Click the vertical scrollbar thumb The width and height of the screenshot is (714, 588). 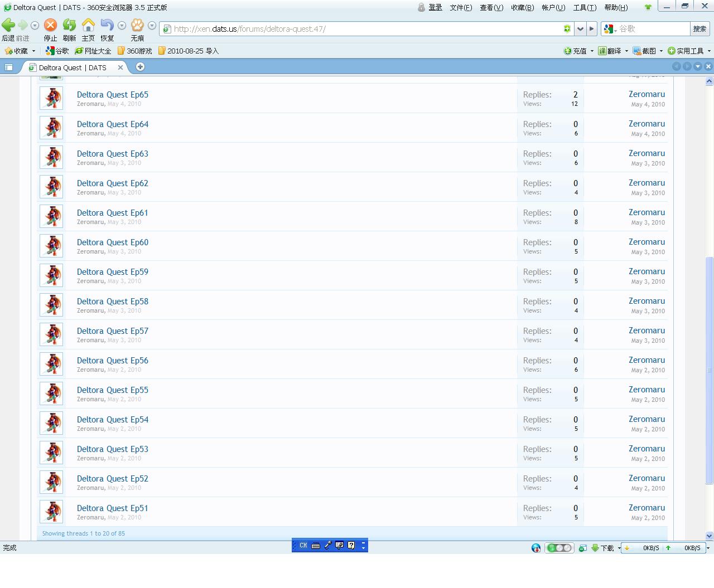(x=709, y=370)
